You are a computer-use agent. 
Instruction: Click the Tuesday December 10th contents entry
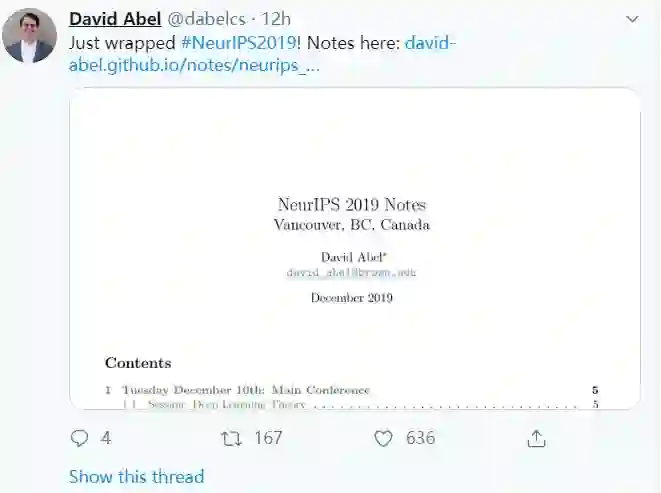pyautogui.click(x=245, y=390)
